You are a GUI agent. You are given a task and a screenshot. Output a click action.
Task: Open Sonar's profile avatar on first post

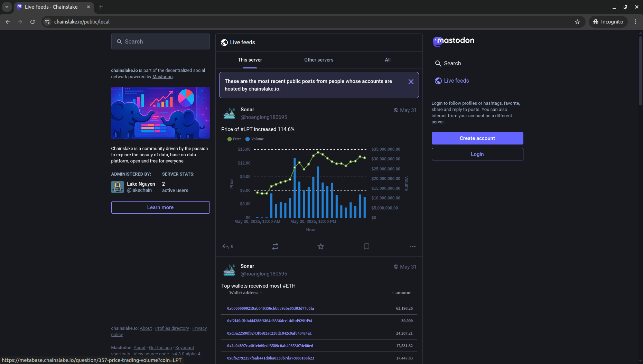click(229, 113)
